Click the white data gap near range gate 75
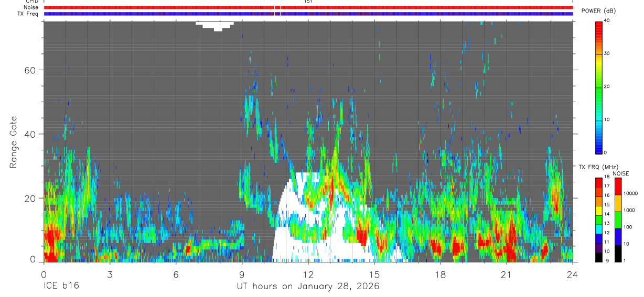Image resolution: width=644 pixels, height=297 pixels. 215,26
